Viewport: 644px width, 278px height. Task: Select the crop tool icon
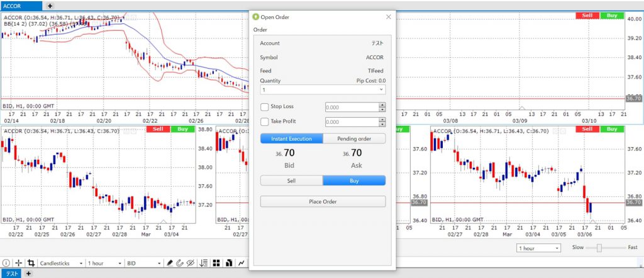point(31,263)
